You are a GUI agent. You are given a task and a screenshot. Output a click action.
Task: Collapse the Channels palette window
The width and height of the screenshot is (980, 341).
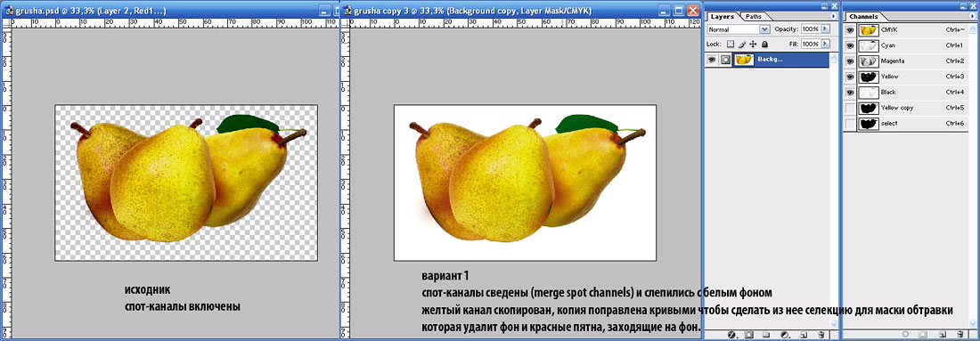coord(963,6)
